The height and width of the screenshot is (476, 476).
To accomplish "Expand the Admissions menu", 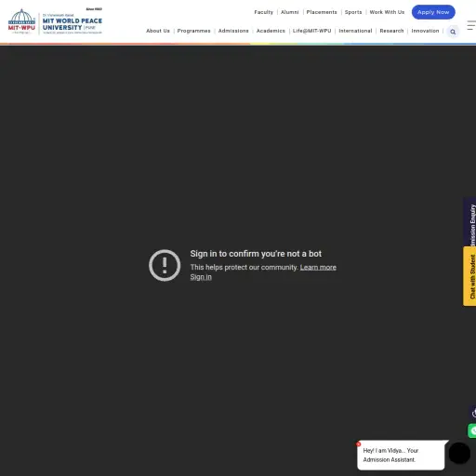I will 233,31.
